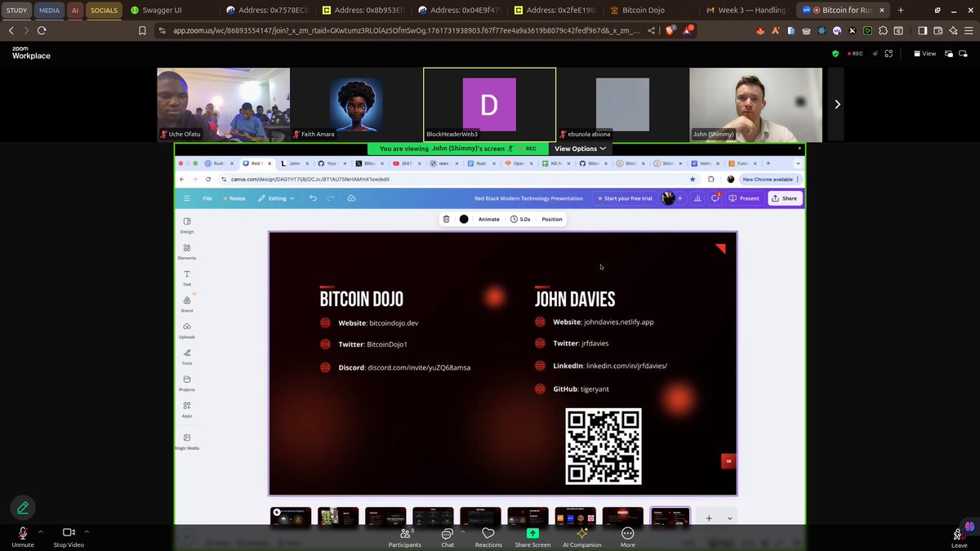The height and width of the screenshot is (551, 980).
Task: Add new slide with plus in filmstrip
Action: 709,518
